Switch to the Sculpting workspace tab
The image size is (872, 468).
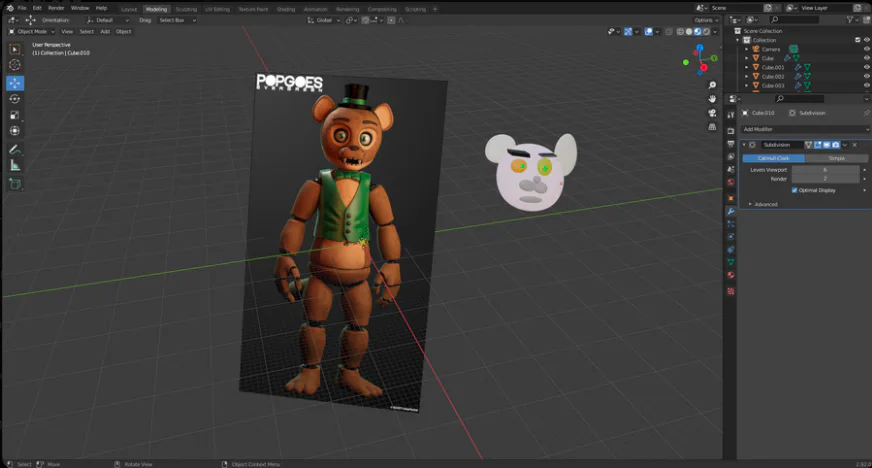186,9
